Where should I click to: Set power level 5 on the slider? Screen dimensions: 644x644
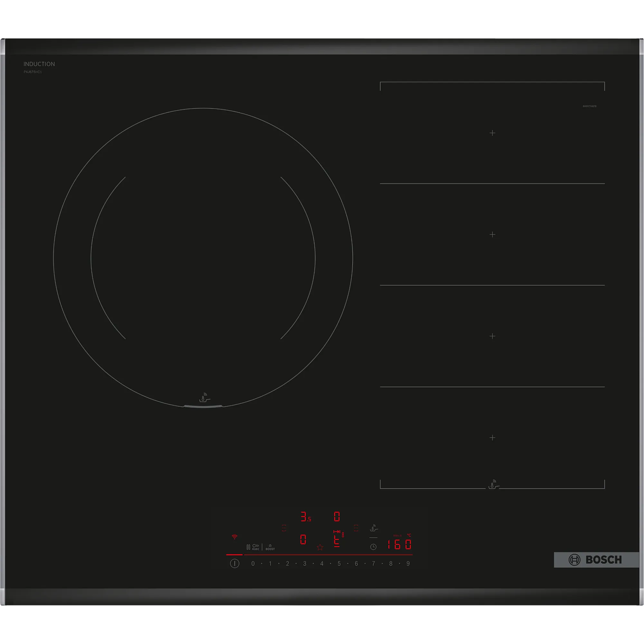coord(339,563)
